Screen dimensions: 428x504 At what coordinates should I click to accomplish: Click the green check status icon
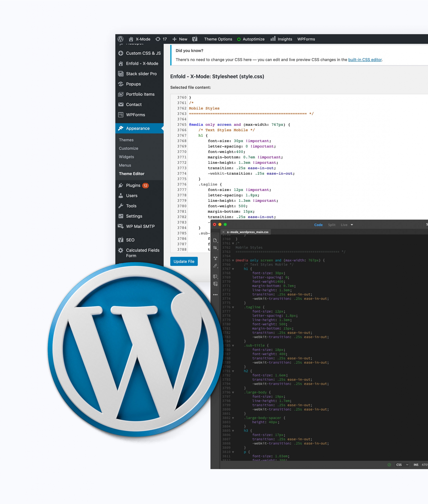pyautogui.click(x=389, y=465)
